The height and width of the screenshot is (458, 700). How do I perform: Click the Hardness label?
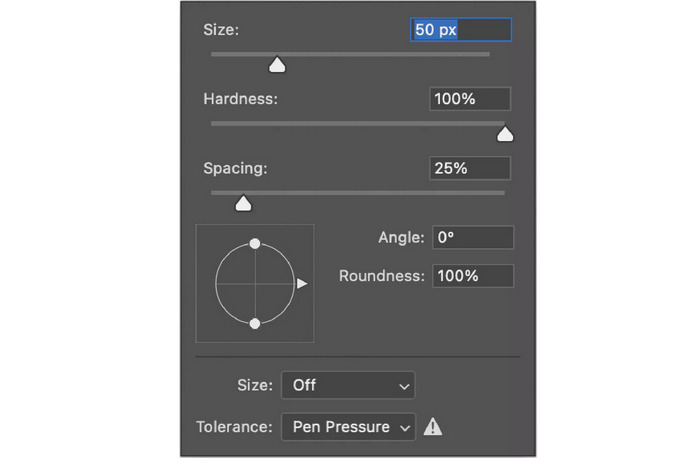(x=240, y=99)
